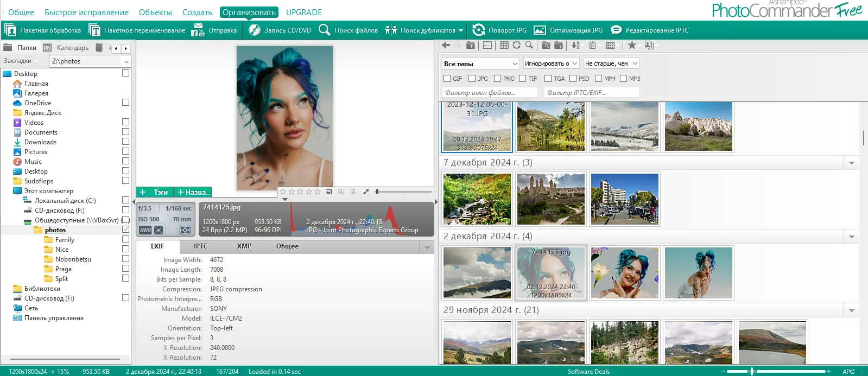The height and width of the screenshot is (376, 868).
Task: Click the zoom slider below the preview
Action: (x=403, y=192)
